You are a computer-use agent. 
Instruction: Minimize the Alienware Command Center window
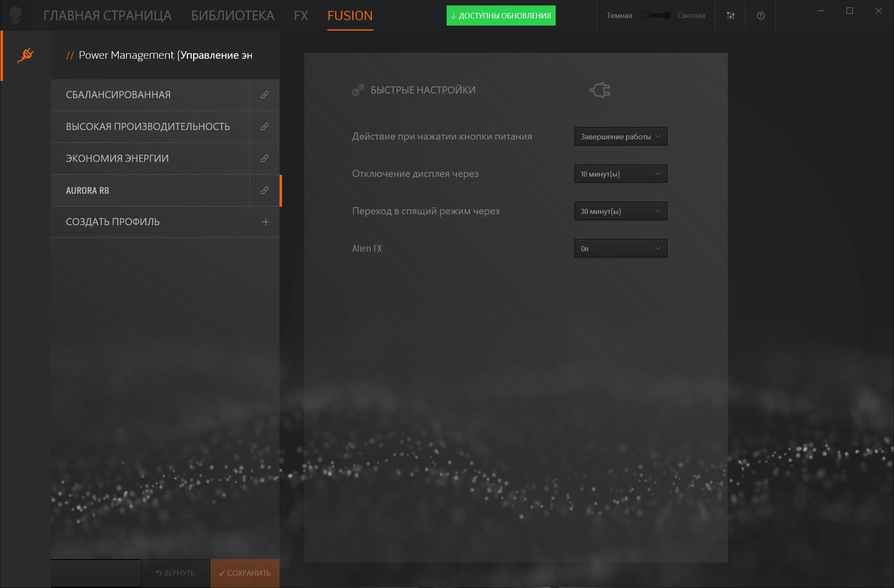(821, 11)
